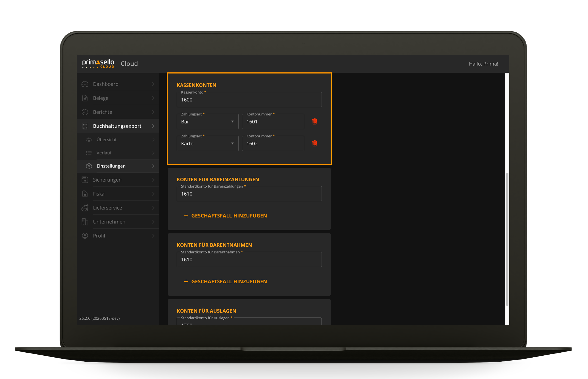Collapse the Buchhaltungsexport chevron
This screenshot has width=588, height=379.
[153, 126]
